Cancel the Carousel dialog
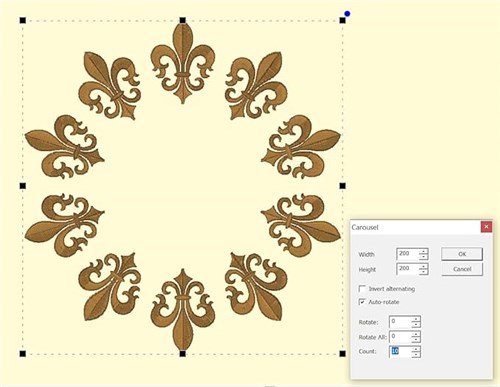The width and height of the screenshot is (500, 387). coord(462,269)
